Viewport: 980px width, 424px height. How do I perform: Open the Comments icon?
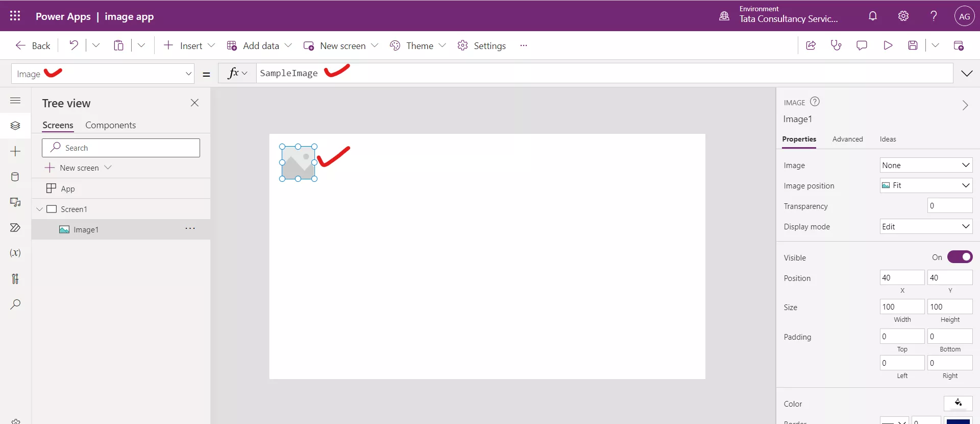(862, 45)
